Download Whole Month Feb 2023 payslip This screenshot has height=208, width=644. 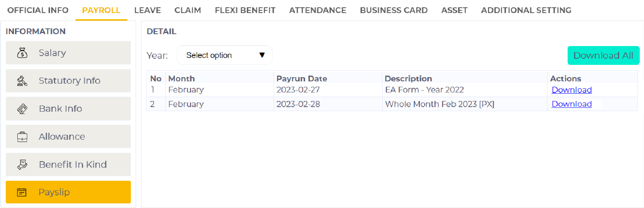571,104
